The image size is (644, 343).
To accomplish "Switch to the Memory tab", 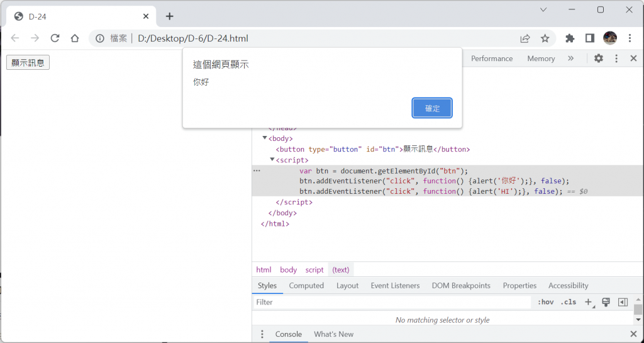I will tap(541, 59).
